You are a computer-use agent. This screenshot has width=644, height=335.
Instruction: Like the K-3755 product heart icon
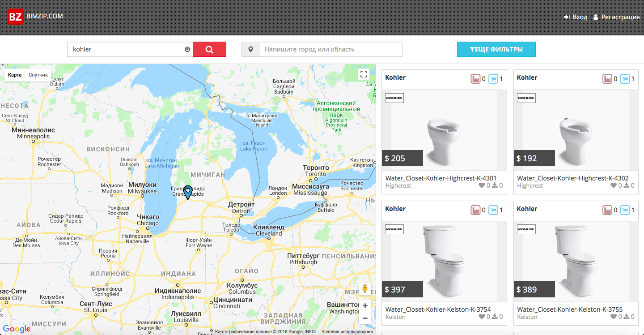click(614, 317)
